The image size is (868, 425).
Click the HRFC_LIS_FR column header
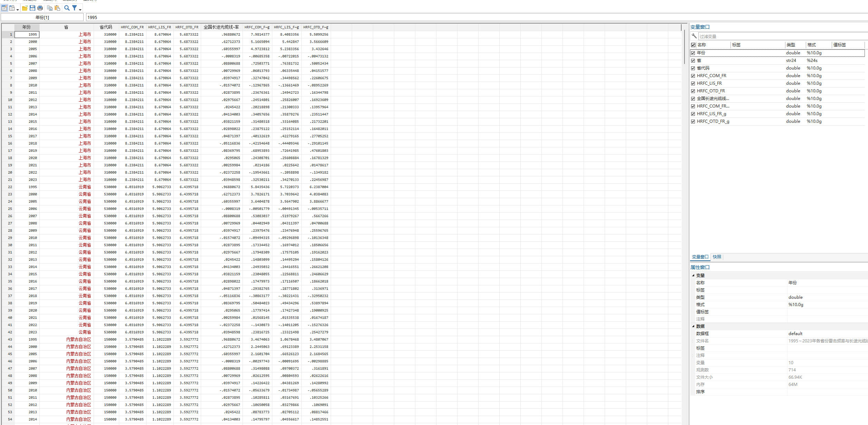tap(159, 27)
